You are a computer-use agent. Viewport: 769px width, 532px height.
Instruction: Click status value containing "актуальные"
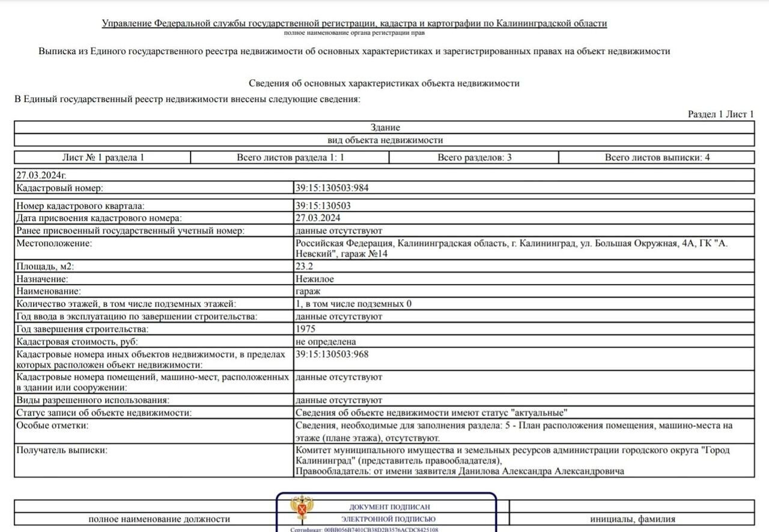pyautogui.click(x=431, y=413)
